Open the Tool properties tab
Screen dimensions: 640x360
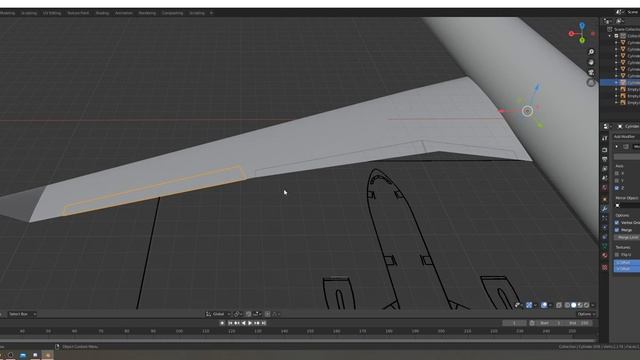(x=604, y=138)
